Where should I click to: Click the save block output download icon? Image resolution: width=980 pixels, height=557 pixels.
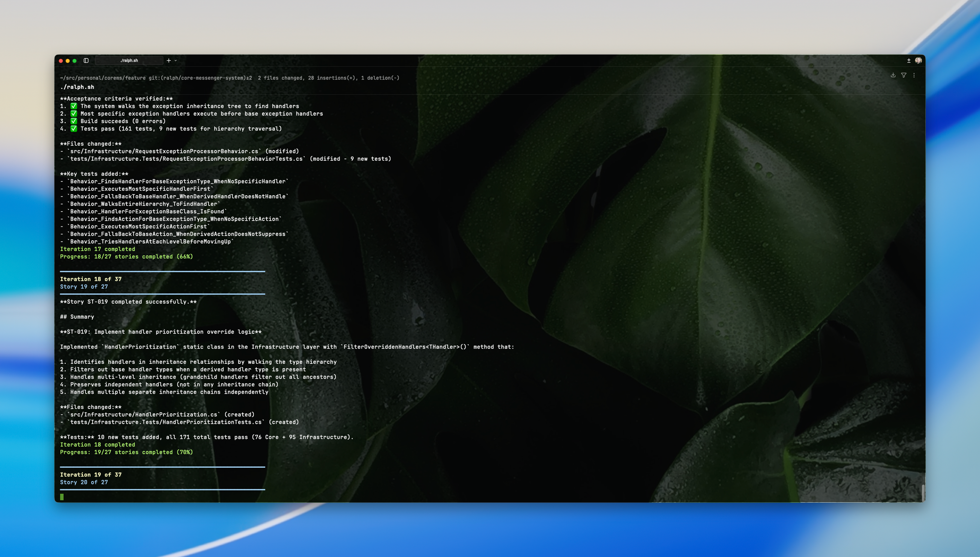[x=893, y=75]
